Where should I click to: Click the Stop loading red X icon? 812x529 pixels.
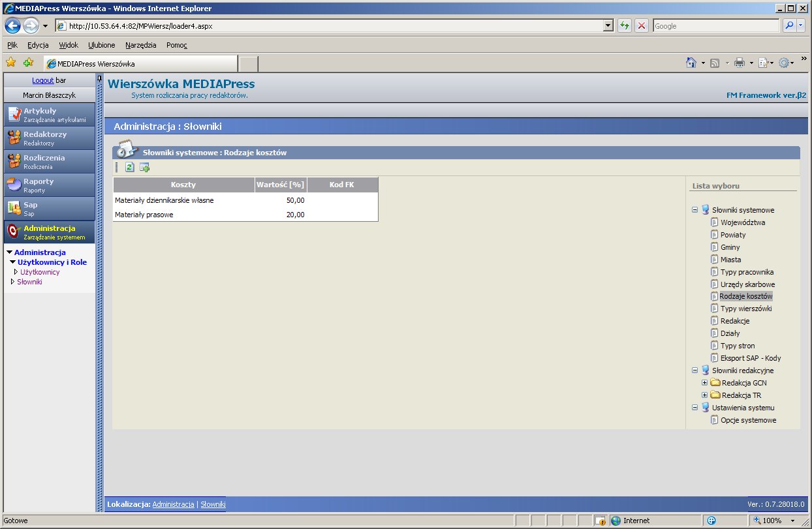pos(642,26)
